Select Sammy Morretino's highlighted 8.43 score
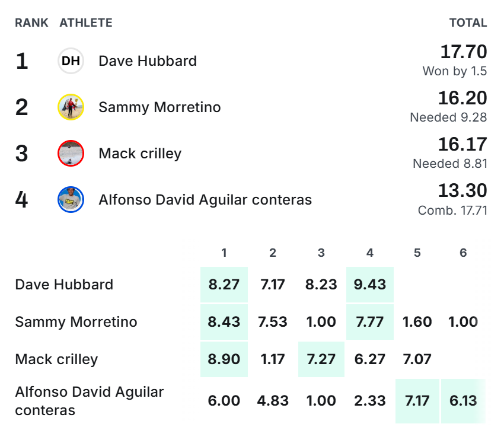The height and width of the screenshot is (443, 504). 224,322
